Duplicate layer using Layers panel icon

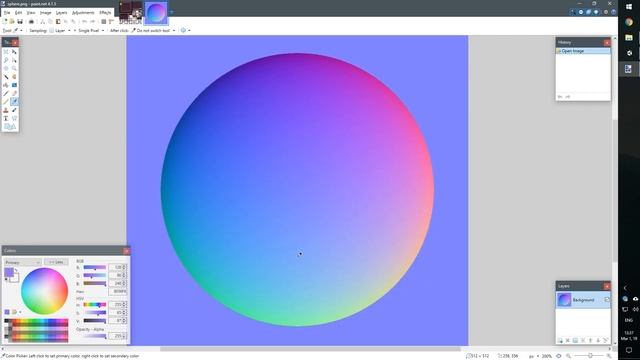[575, 340]
